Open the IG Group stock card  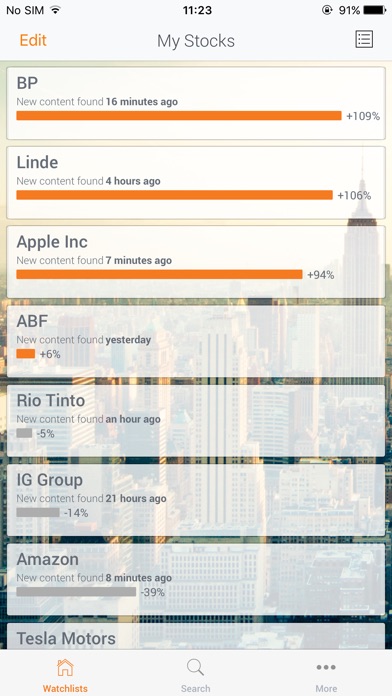point(196,500)
